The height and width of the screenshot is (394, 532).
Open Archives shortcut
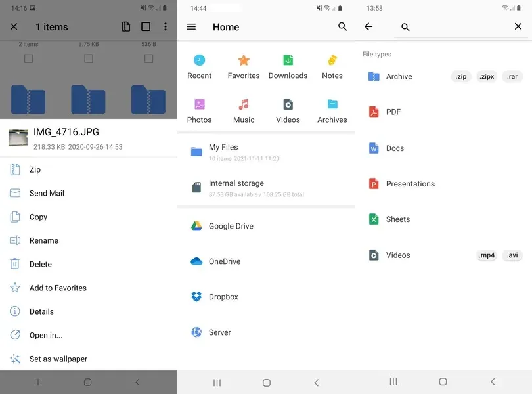point(332,111)
